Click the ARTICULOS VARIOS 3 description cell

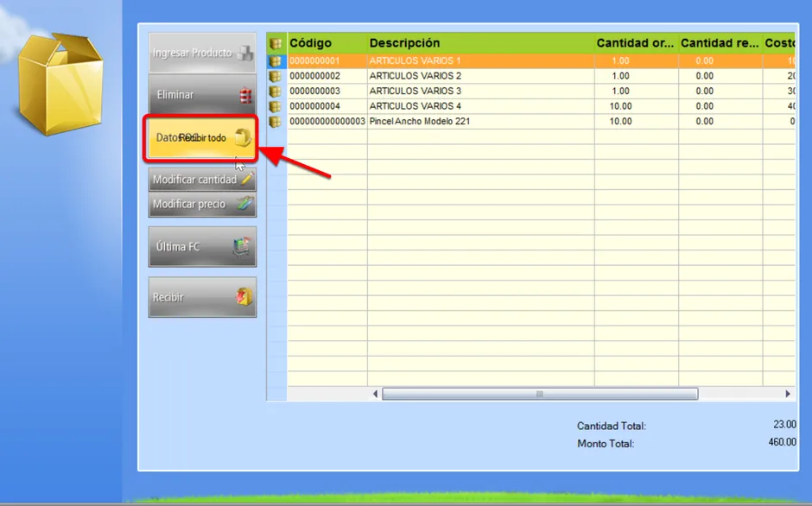[x=480, y=92]
